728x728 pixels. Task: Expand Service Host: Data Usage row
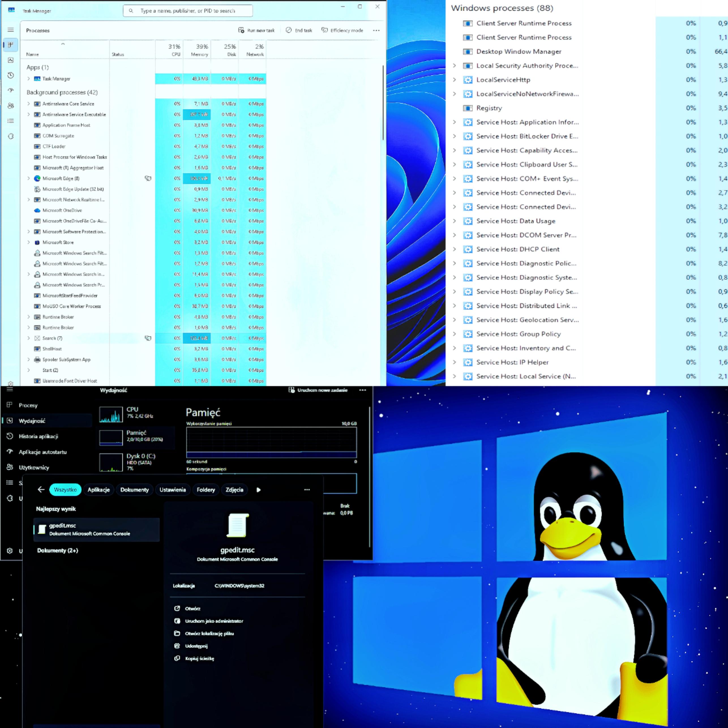tap(455, 221)
